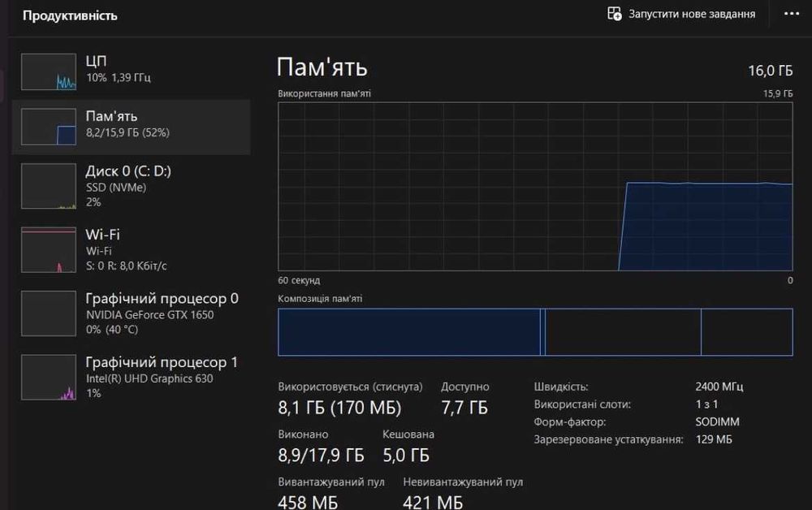The height and width of the screenshot is (510, 812).
Task: Click the large Пам'ять heading
Action: point(322,67)
